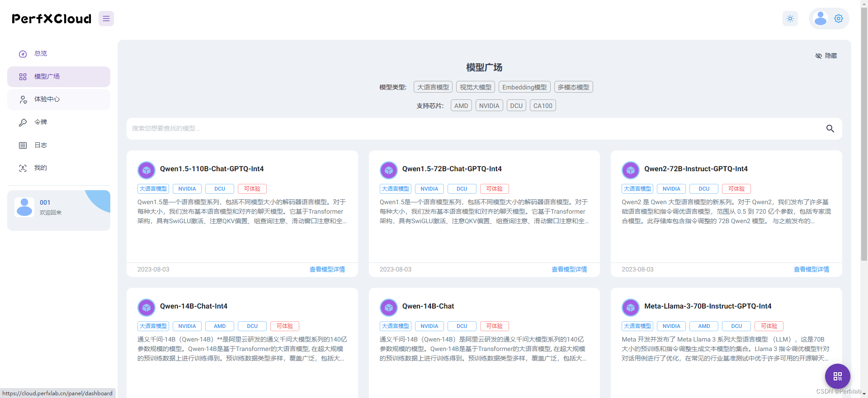Image resolution: width=868 pixels, height=398 pixels.
Task: Hide filter panel with 隐藏 eye toggle
Action: pos(826,56)
